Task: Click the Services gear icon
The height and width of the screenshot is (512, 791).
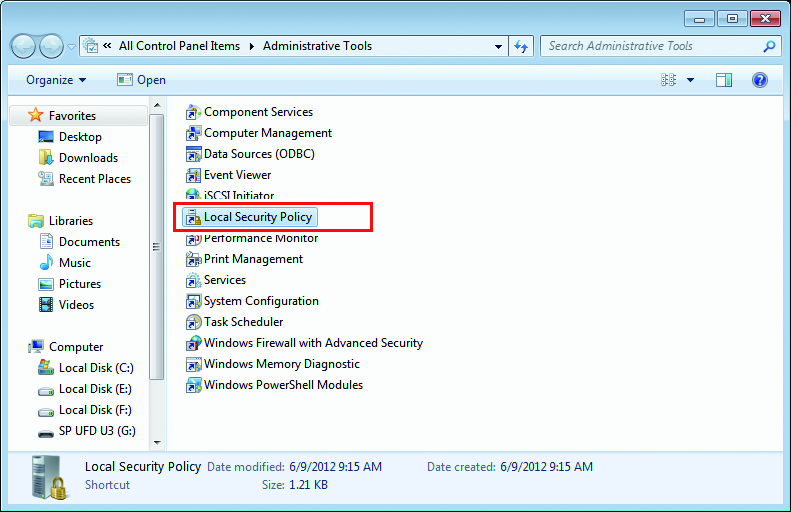Action: click(x=194, y=280)
